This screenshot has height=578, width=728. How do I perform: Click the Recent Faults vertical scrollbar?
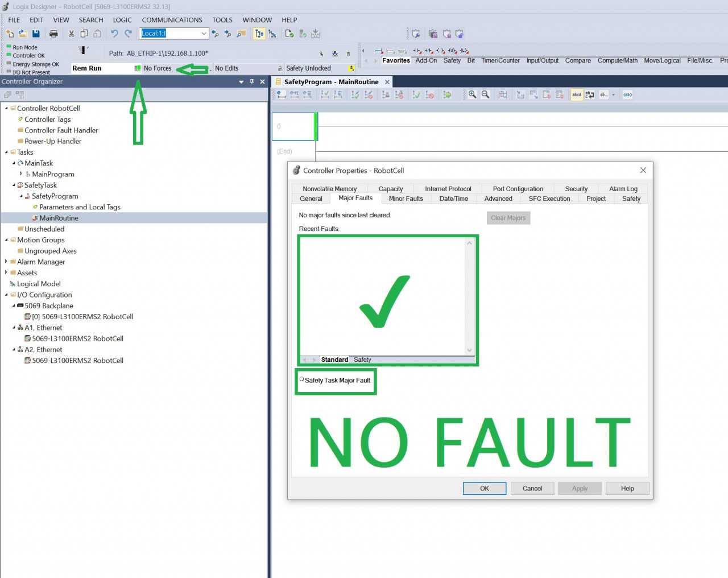(469, 296)
